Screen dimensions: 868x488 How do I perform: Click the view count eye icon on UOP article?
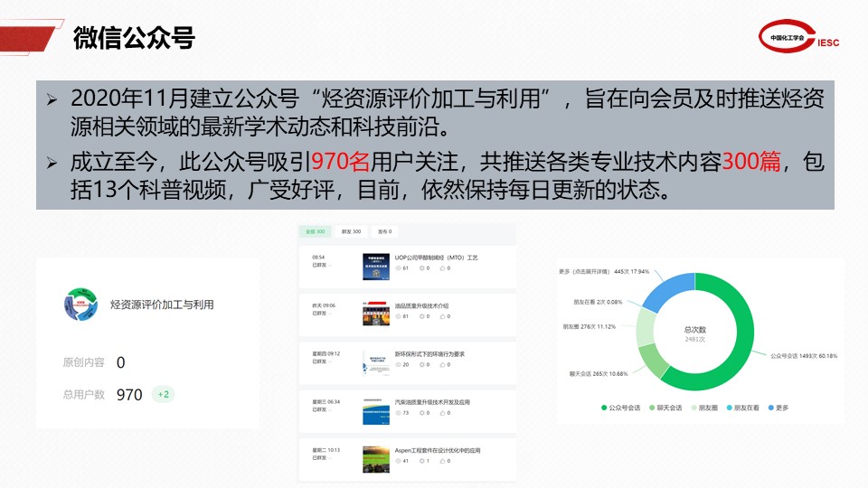[x=399, y=268]
